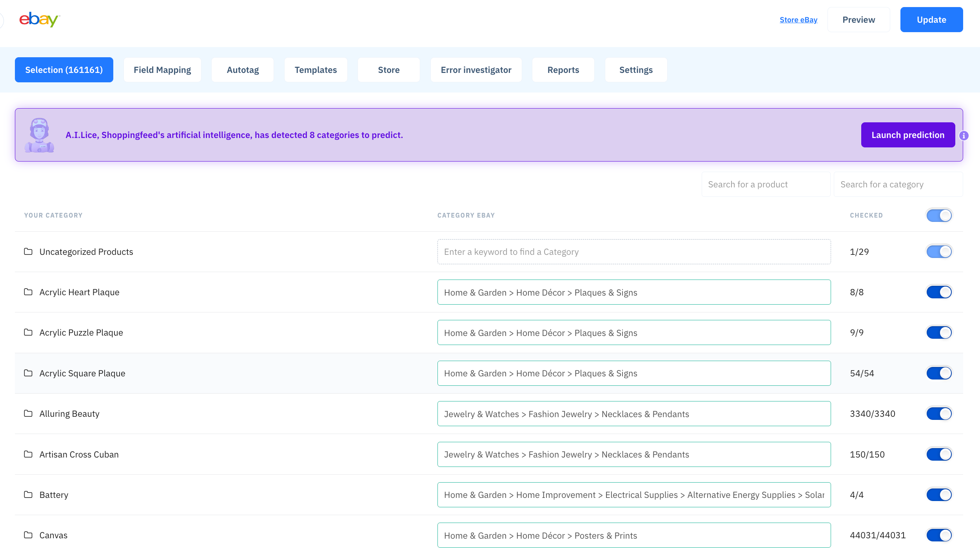Image resolution: width=980 pixels, height=552 pixels.
Task: Click the Launch prediction button
Action: [908, 135]
